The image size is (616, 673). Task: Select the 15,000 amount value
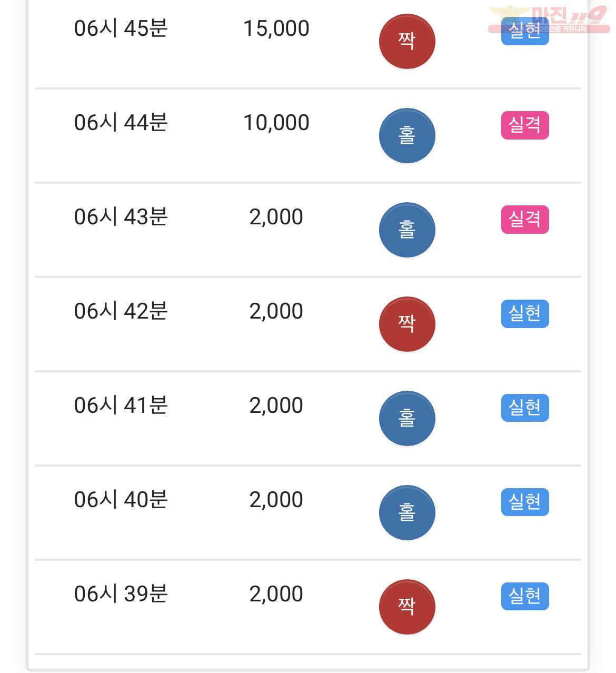pyautogui.click(x=276, y=28)
